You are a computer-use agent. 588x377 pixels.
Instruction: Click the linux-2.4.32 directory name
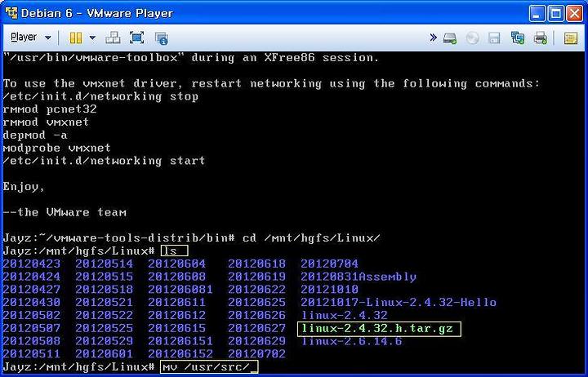(x=345, y=316)
